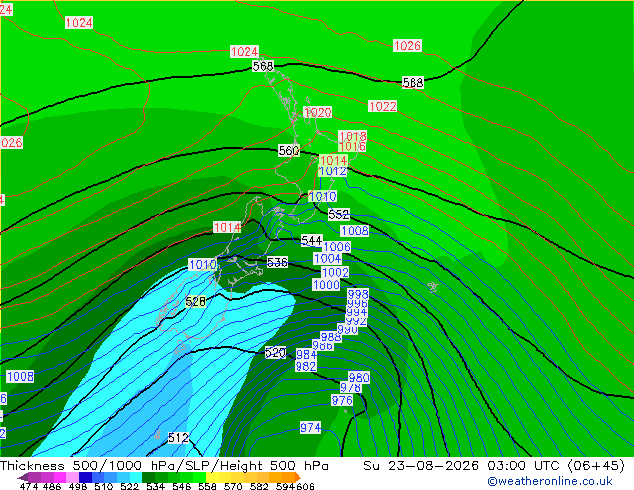
Task: Click the red isobar label 1022
Action: tap(383, 106)
